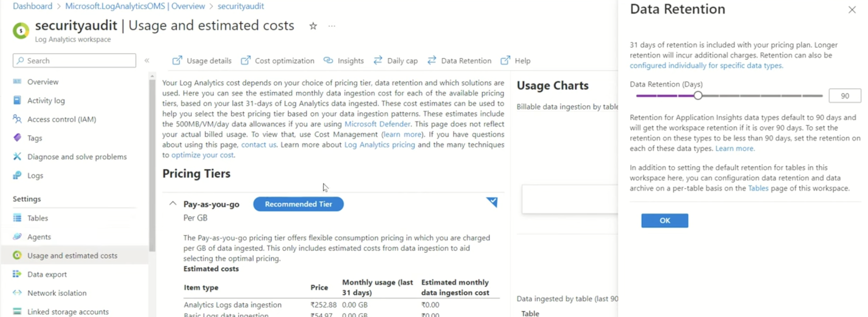Viewport: 868px width, 317px height.
Task: Click Cost optimization toolbar item
Action: pos(277,61)
